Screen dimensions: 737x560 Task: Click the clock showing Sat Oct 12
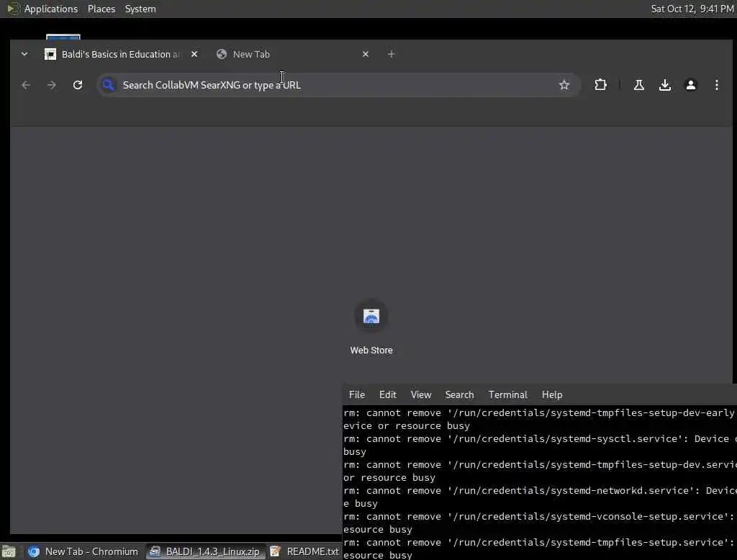(x=692, y=9)
